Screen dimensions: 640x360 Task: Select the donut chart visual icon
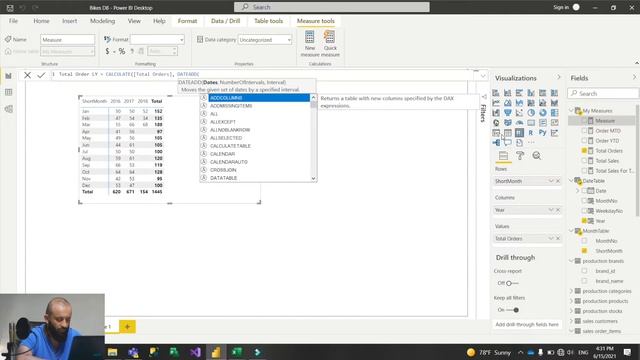542,113
